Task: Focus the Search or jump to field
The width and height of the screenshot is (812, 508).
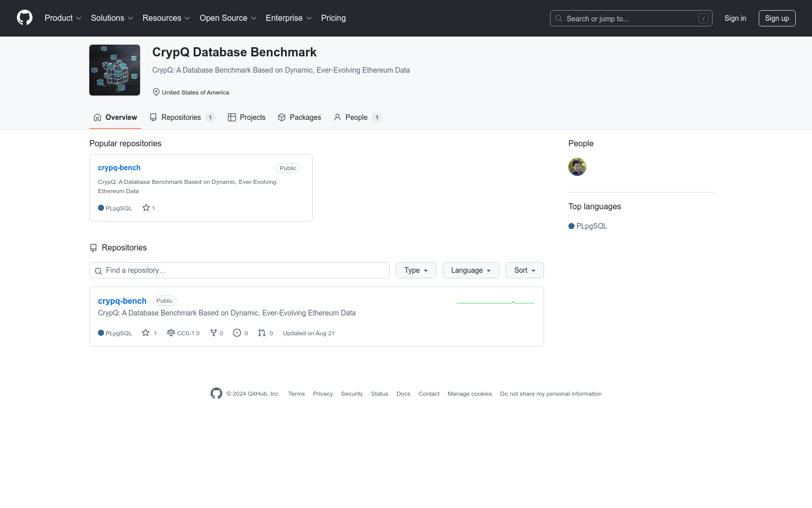Action: pos(631,18)
